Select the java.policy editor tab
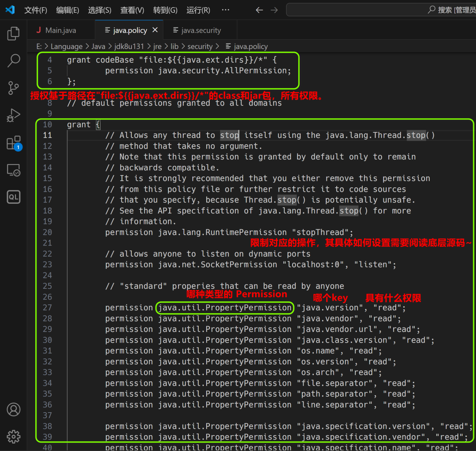The height and width of the screenshot is (451, 476). (130, 30)
